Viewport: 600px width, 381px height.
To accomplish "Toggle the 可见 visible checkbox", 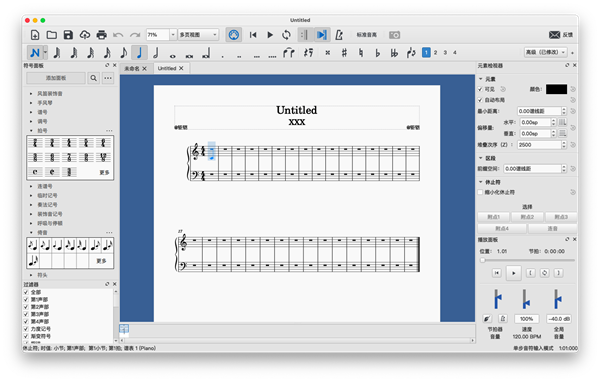I will click(x=480, y=89).
